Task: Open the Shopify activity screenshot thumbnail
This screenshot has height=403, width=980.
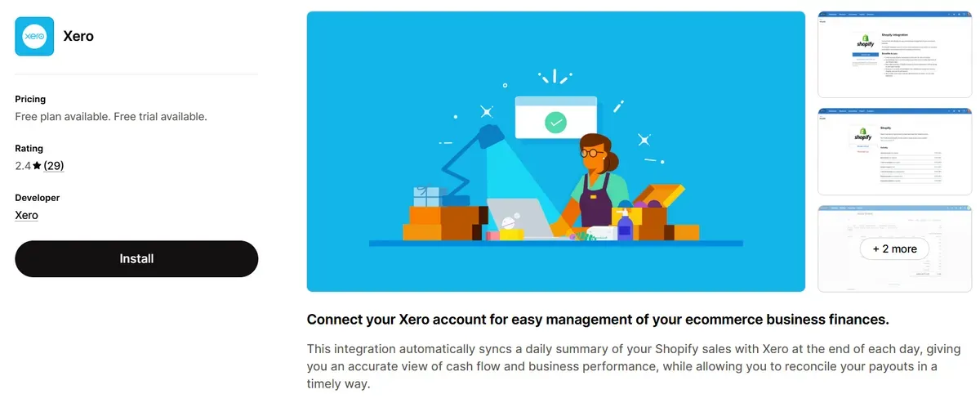Action: (894, 151)
